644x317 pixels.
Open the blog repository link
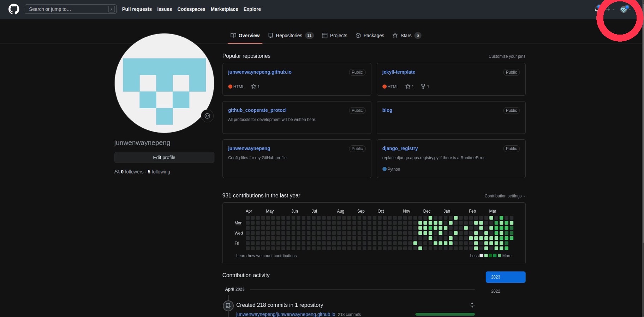click(x=387, y=110)
